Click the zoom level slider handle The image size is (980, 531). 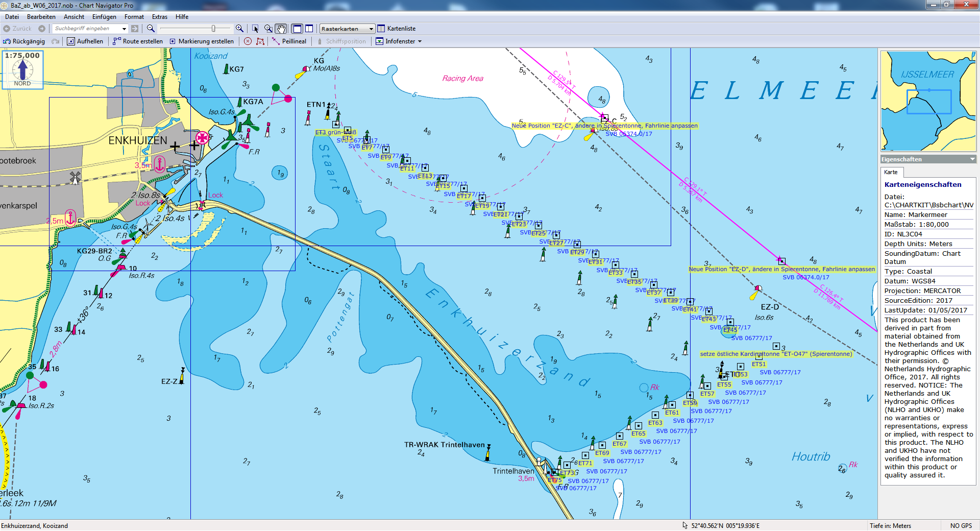[x=213, y=29]
